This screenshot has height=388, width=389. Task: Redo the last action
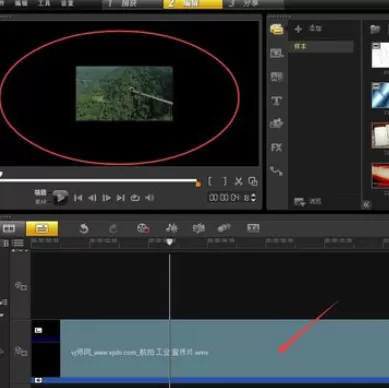113,229
